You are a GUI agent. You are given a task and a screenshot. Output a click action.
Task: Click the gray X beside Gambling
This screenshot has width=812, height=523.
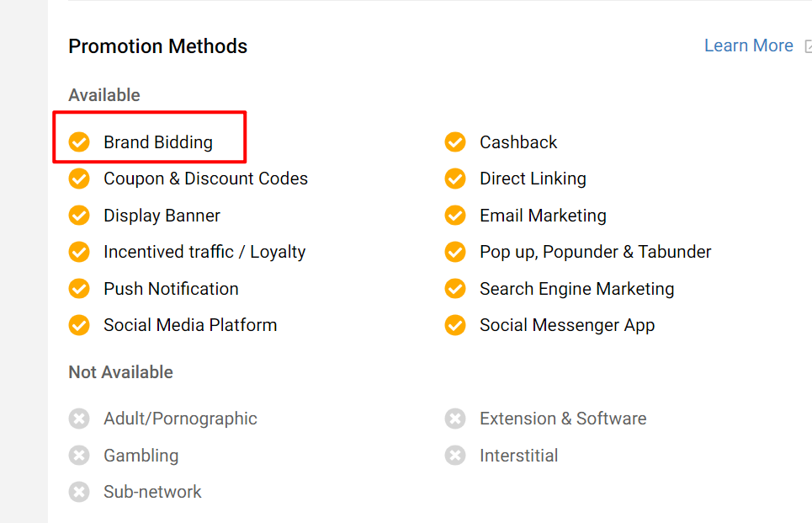pos(79,456)
